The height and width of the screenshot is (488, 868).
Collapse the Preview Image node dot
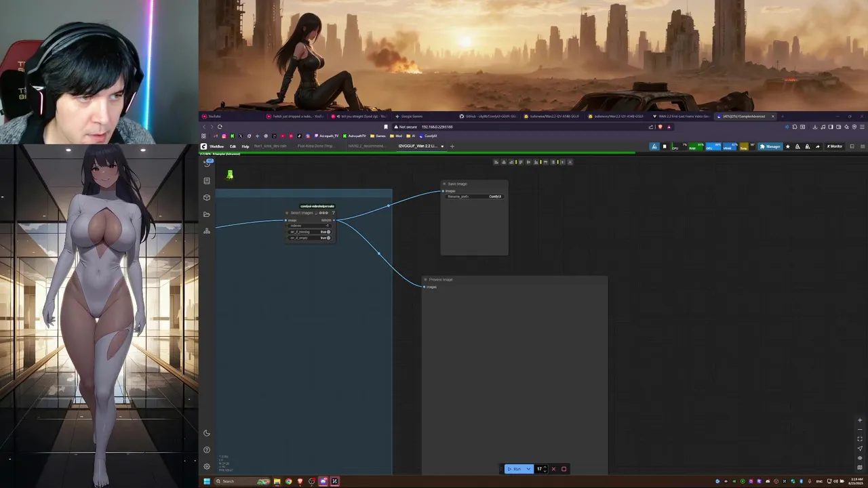click(x=425, y=279)
